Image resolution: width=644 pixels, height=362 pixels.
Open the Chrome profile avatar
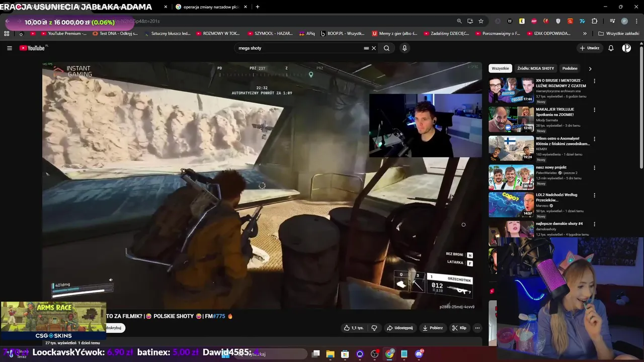coord(624,21)
